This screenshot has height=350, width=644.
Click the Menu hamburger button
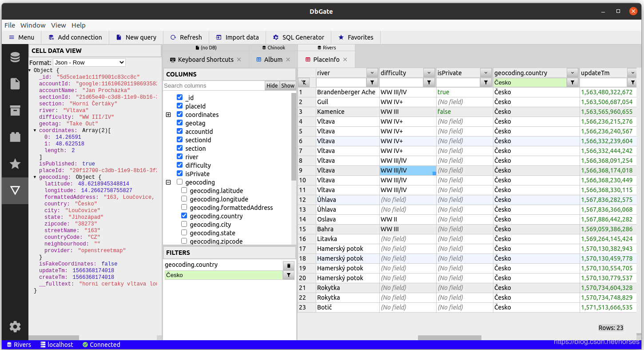21,37
